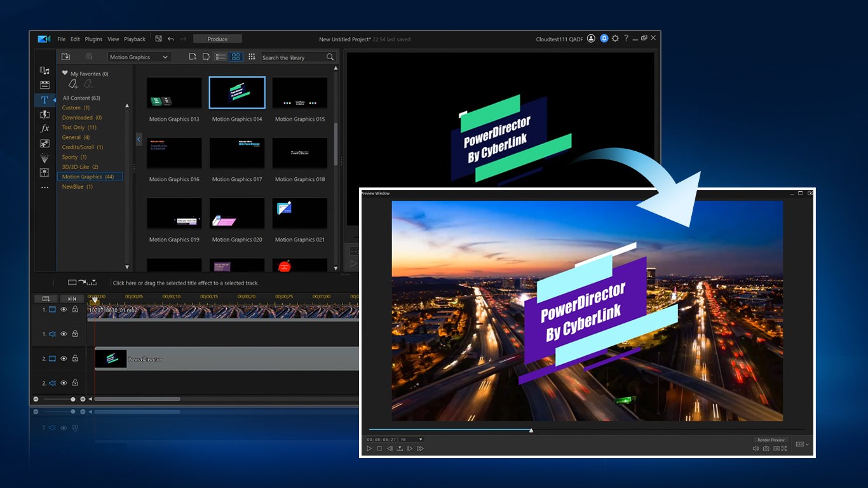Open the PiP Objects Room icon
868x488 pixels.
[x=44, y=144]
